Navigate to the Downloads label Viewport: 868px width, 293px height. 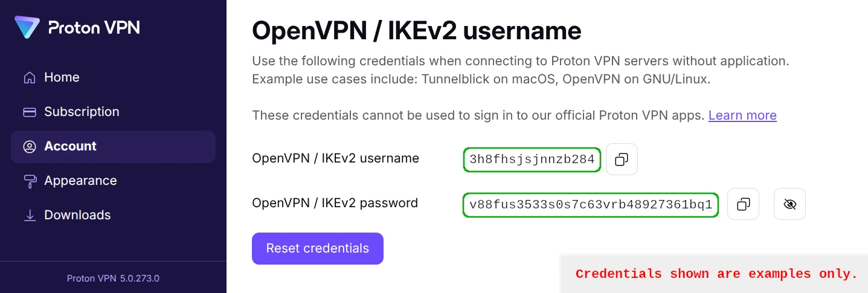[77, 215]
